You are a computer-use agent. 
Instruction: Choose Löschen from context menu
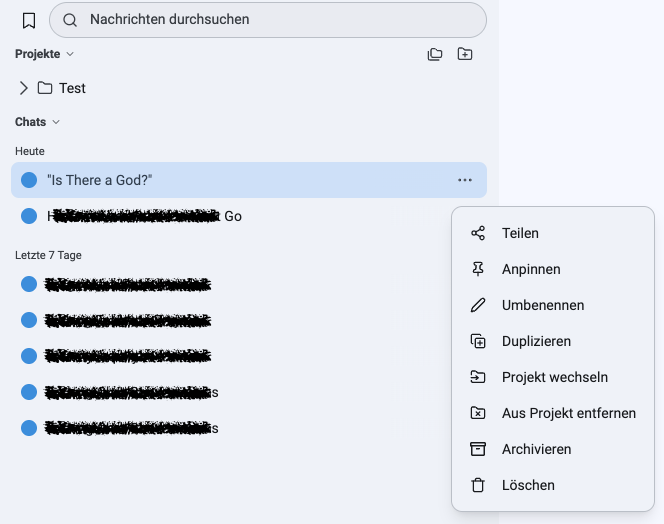coord(553,485)
